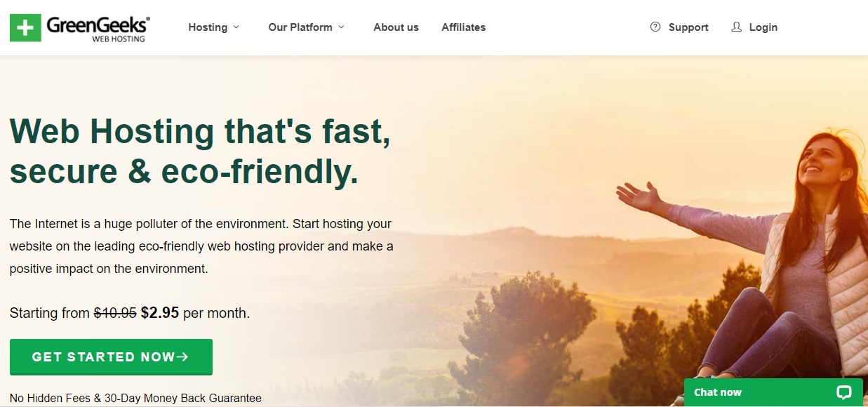This screenshot has height=407, width=868.
Task: Click the crossed-out $10.95 price
Action: tap(115, 313)
